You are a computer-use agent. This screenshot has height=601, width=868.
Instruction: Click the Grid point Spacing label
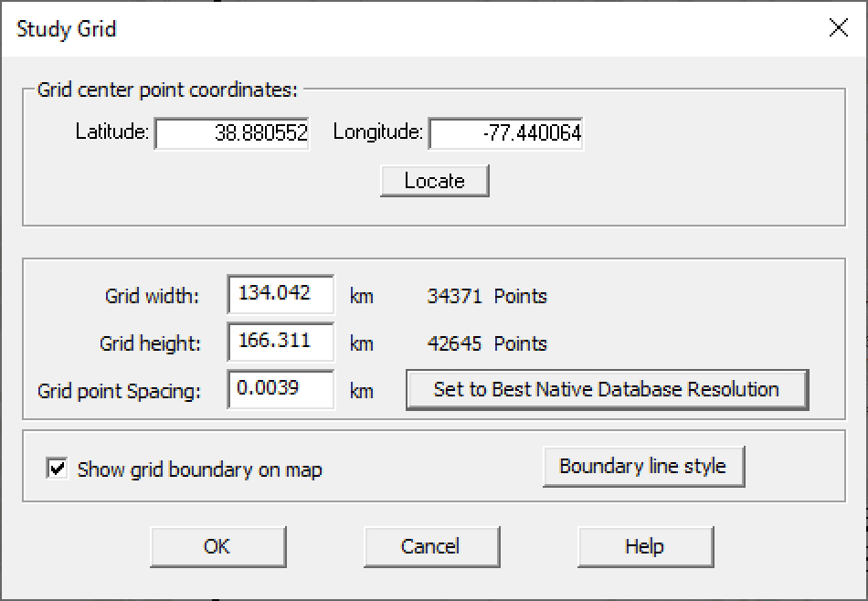(x=119, y=391)
